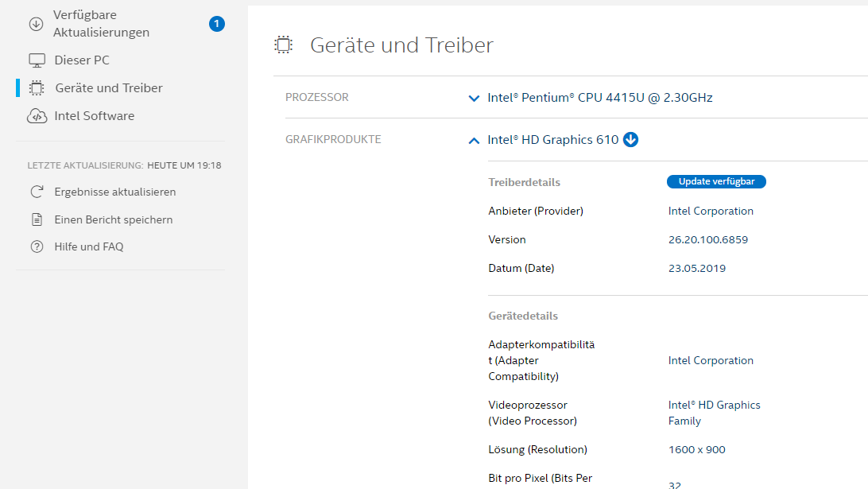
Task: Click the resolution value 1600 x 900
Action: click(x=697, y=450)
